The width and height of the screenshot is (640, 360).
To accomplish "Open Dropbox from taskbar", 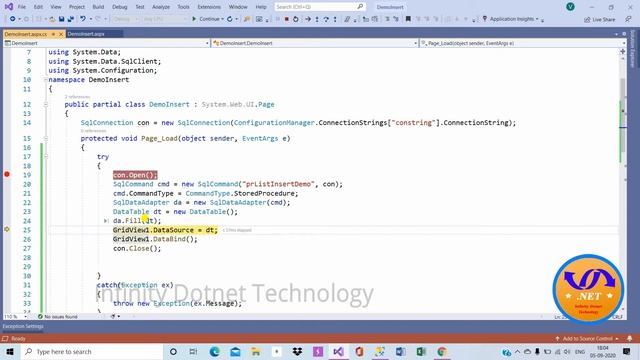I will [x=297, y=351].
